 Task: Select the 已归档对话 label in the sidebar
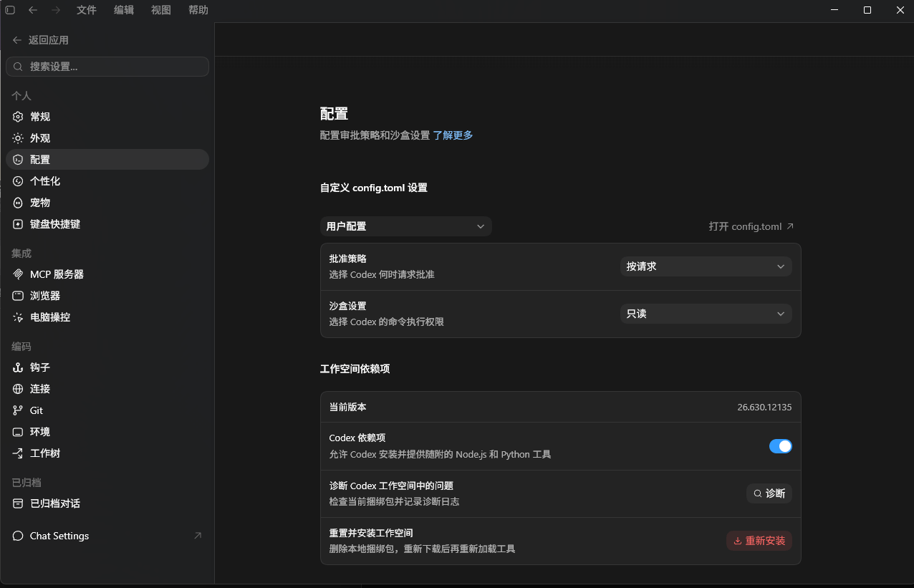tap(55, 503)
